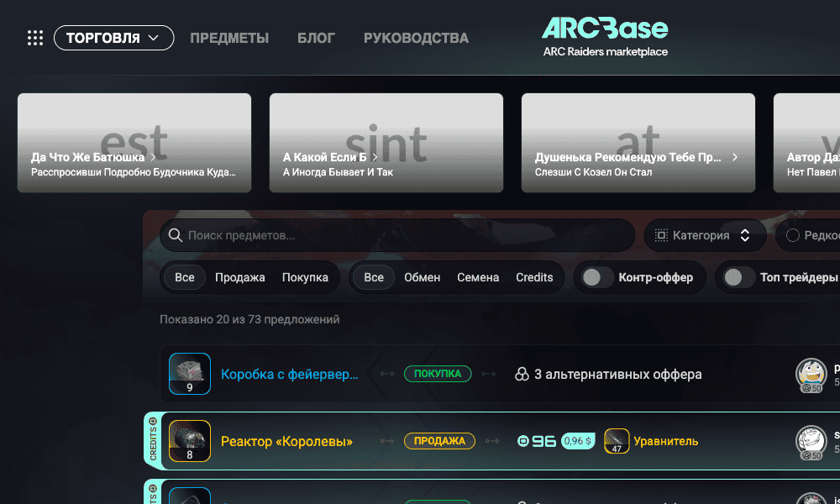Toggle the Топ трейдеры switch
The image size is (840, 504).
click(x=738, y=277)
